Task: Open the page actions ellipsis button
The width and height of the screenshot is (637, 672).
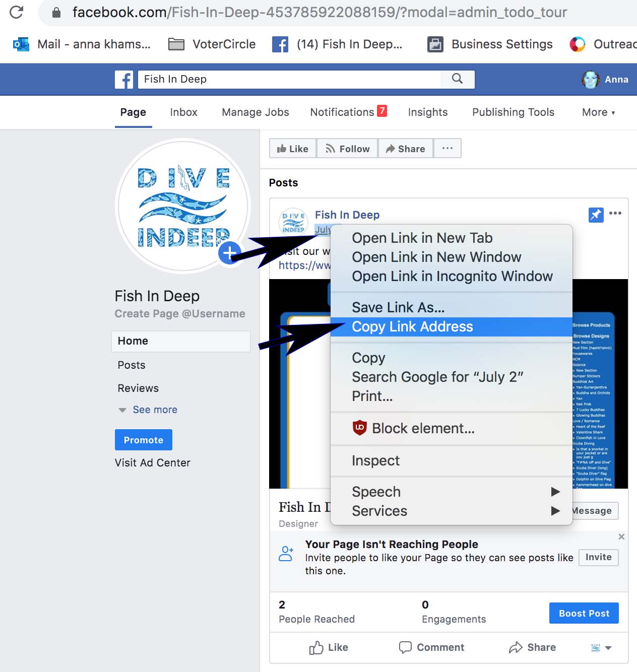Action: [x=448, y=148]
